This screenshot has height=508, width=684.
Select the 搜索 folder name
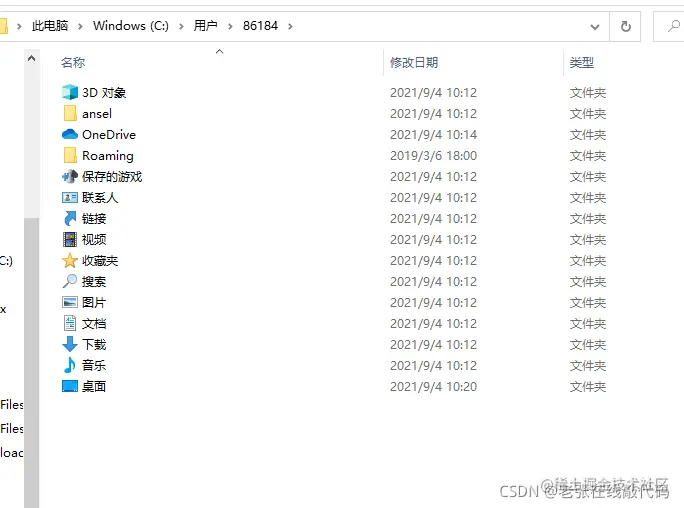[94, 281]
